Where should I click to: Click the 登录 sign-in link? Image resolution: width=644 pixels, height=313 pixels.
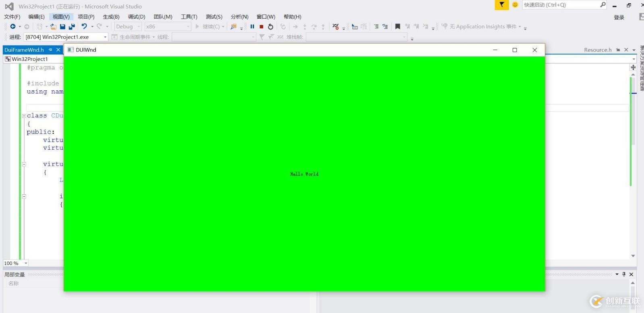619,17
